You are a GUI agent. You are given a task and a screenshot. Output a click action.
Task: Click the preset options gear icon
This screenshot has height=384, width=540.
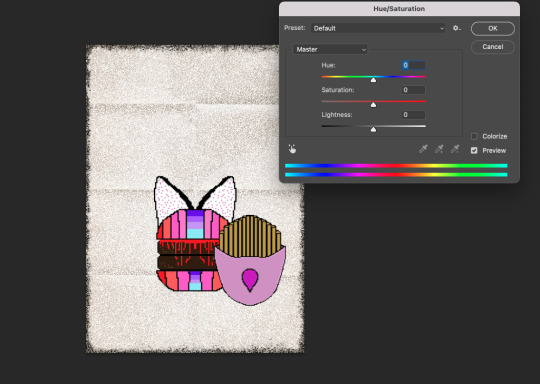tap(457, 28)
